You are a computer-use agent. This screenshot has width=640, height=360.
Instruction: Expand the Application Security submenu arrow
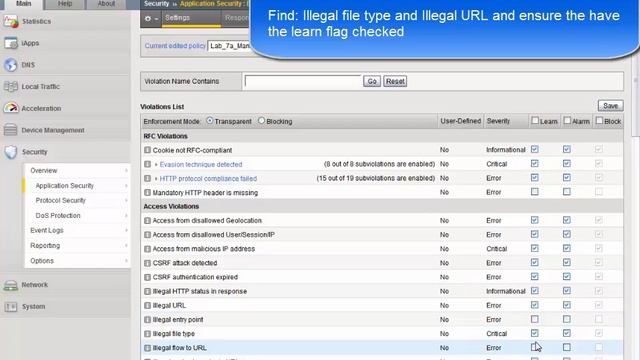point(126,186)
